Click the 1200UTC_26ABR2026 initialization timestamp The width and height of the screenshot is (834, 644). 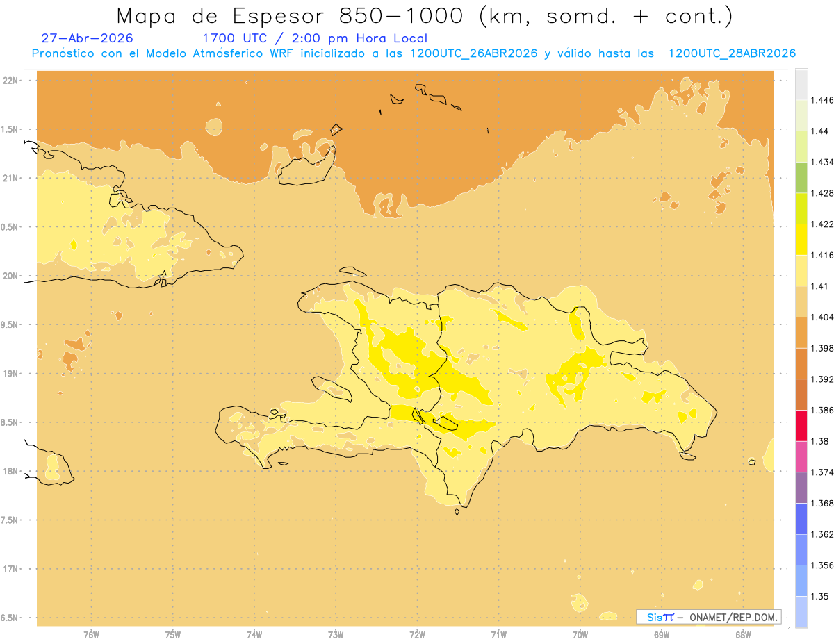coord(474,53)
